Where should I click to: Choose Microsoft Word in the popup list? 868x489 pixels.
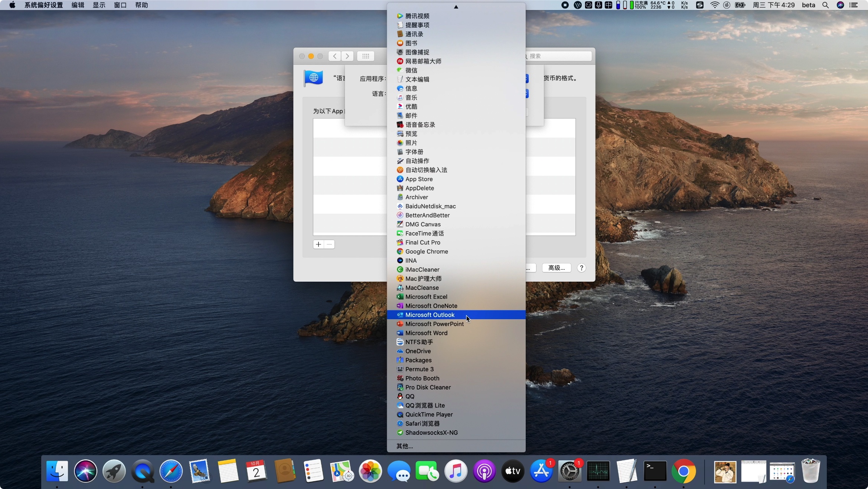[456, 333]
